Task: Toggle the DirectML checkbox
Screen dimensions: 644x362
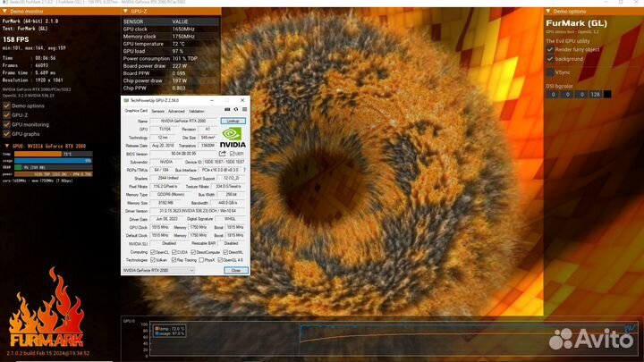Action: (225, 252)
